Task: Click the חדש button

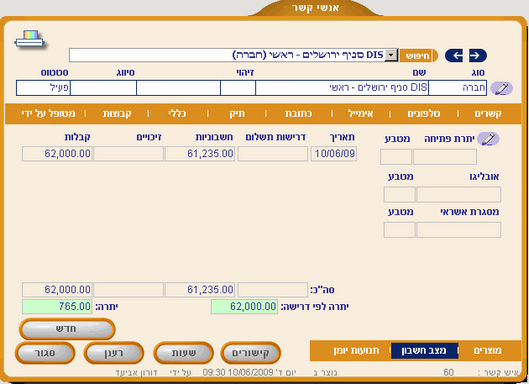Action: tap(67, 329)
